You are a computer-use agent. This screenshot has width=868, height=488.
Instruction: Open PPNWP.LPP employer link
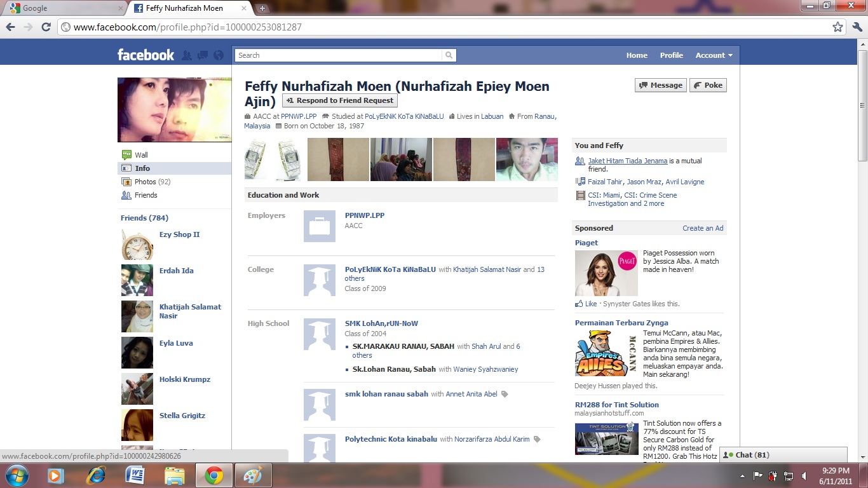[x=365, y=215]
